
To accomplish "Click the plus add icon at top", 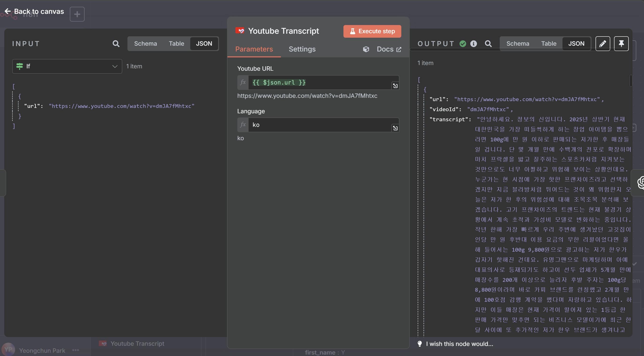I will [x=77, y=14].
